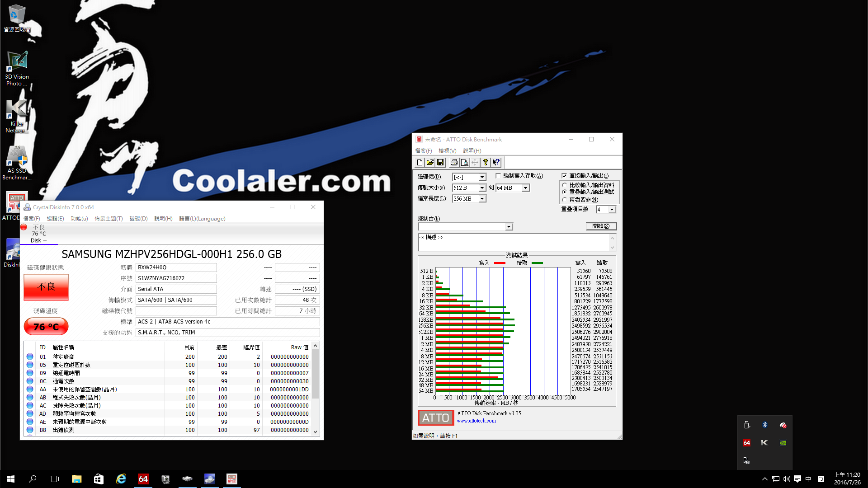Open transfer size 64 MB dropdown
Image resolution: width=868 pixels, height=488 pixels.
click(525, 188)
